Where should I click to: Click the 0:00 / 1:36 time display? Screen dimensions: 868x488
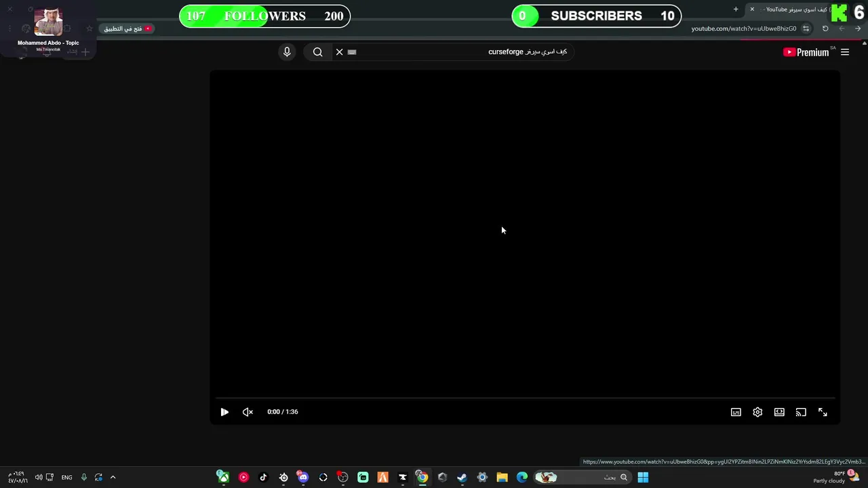pos(283,412)
